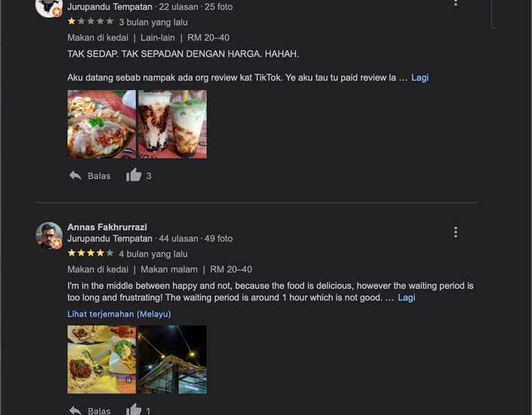Open first reviewer's profile avatar
This screenshot has height=415, width=532.
49,8
